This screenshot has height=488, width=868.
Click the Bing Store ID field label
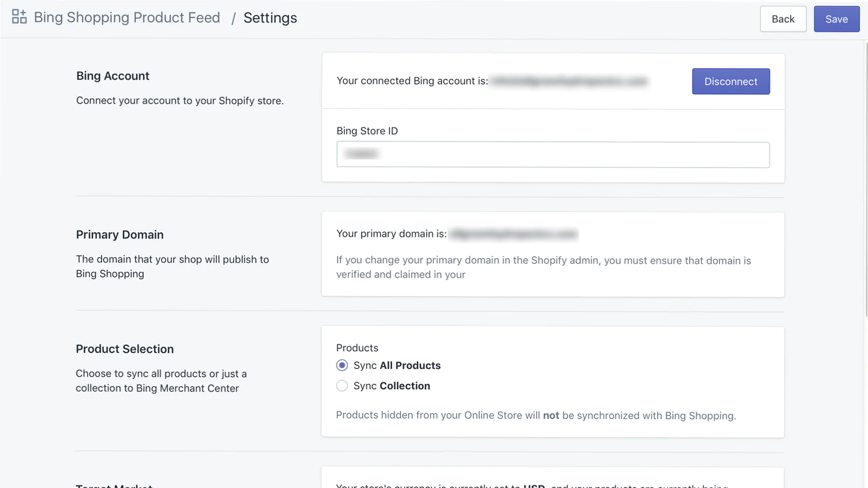tap(367, 131)
